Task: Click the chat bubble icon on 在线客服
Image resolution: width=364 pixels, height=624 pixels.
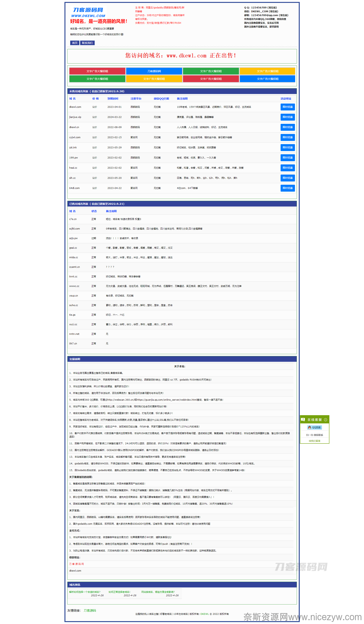Action: point(303,419)
